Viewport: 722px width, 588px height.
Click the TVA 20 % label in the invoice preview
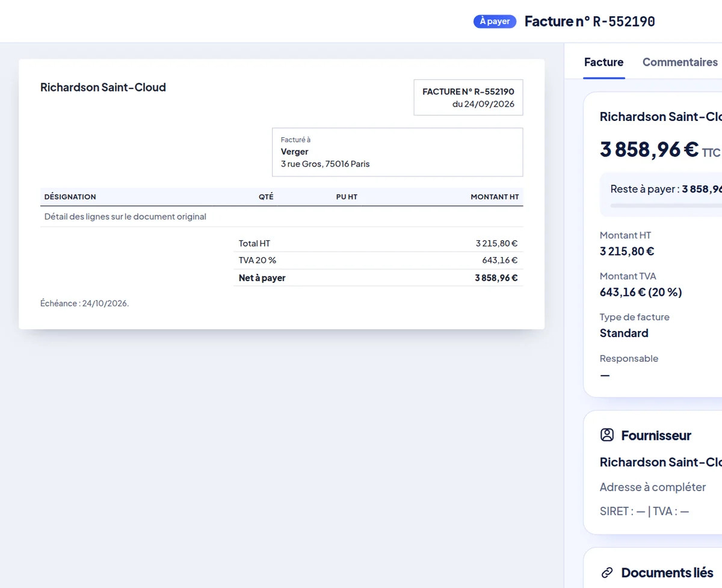(258, 260)
